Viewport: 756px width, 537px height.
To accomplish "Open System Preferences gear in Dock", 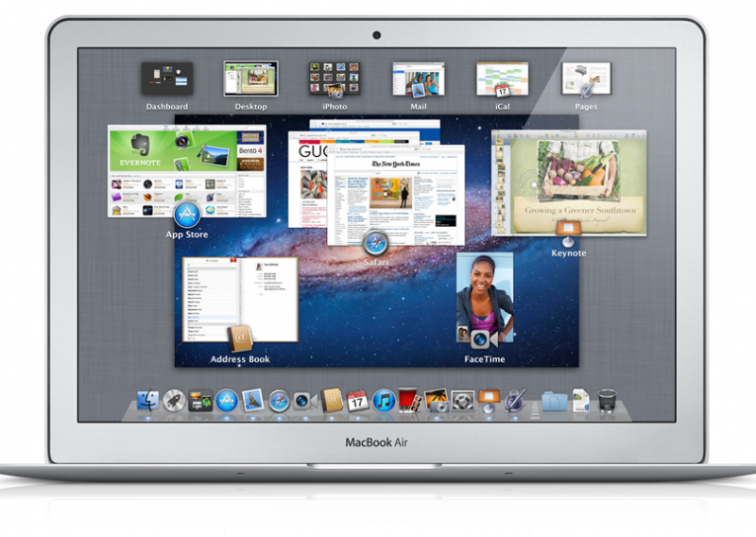I will tap(463, 401).
